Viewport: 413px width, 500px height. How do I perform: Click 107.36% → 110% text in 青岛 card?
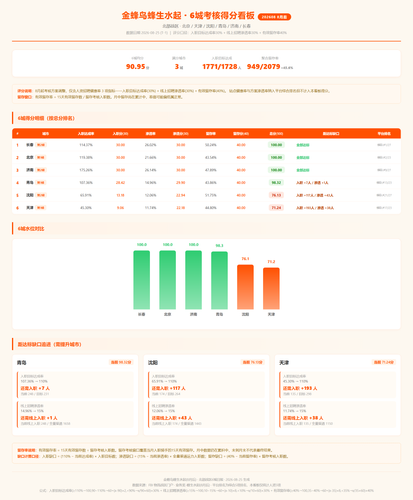(34, 381)
